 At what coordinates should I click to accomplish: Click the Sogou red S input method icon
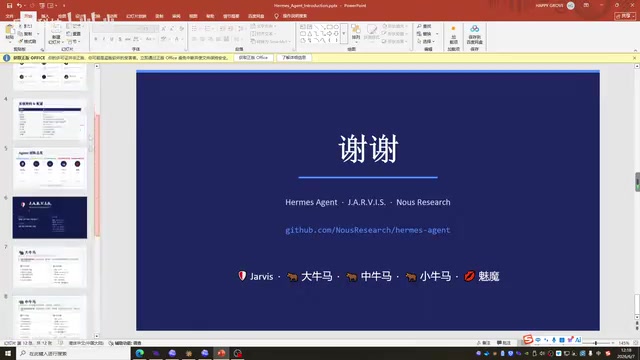[x=528, y=339]
